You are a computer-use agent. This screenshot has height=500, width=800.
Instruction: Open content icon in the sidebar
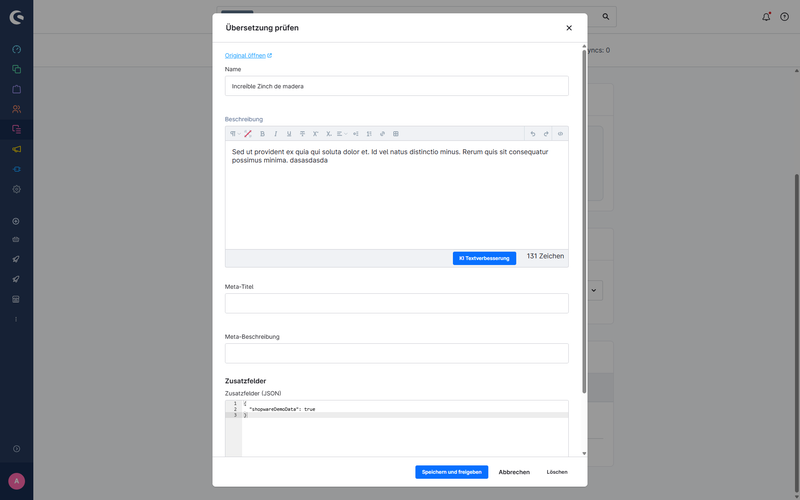(x=16, y=130)
